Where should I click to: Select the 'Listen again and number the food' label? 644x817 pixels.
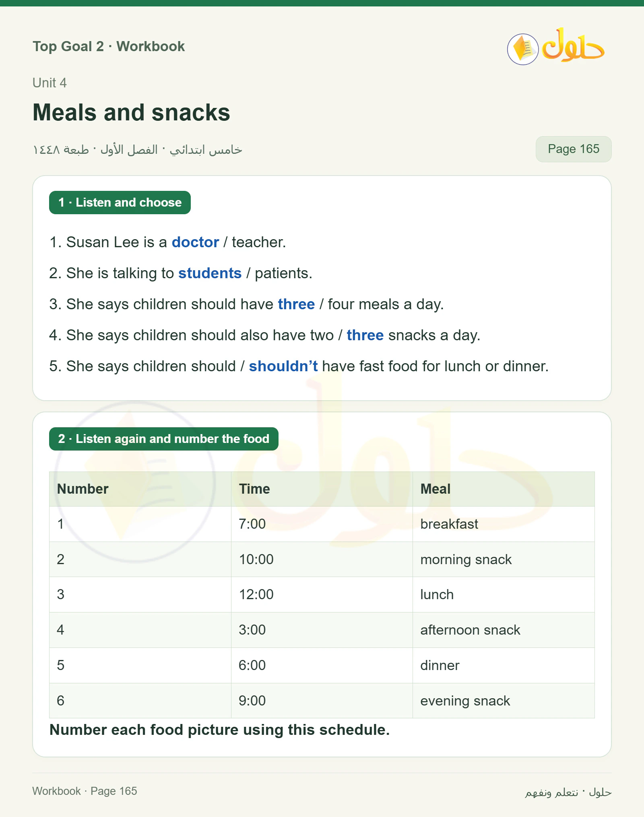tap(163, 439)
